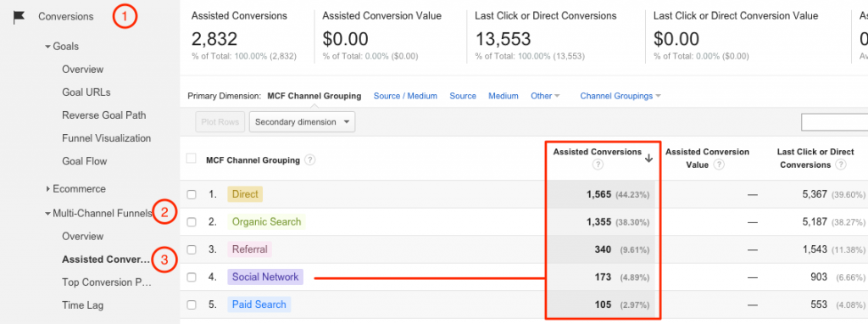Screen dimensions: 868x324
Task: Click the 1,565 assisted conversions cell
Action: point(598,194)
